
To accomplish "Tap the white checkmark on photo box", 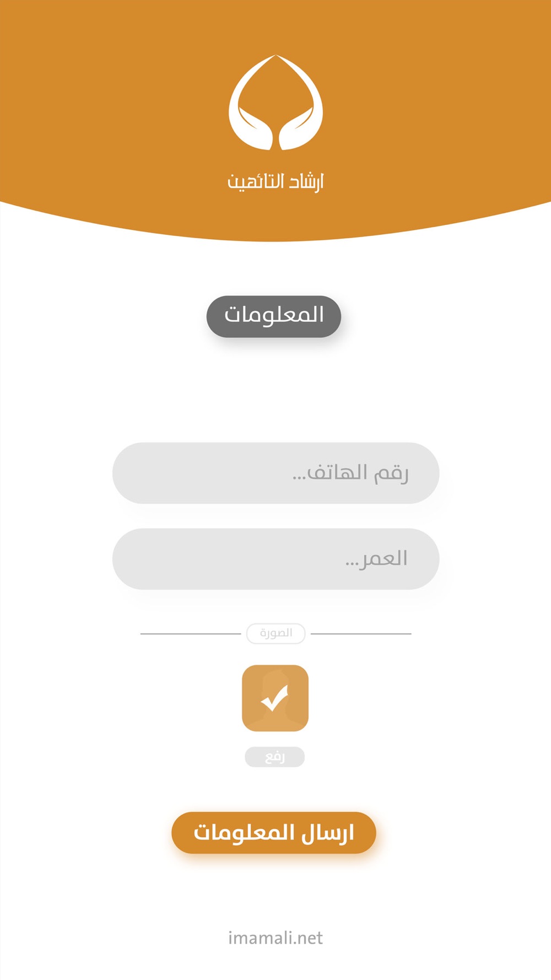I will point(275,698).
